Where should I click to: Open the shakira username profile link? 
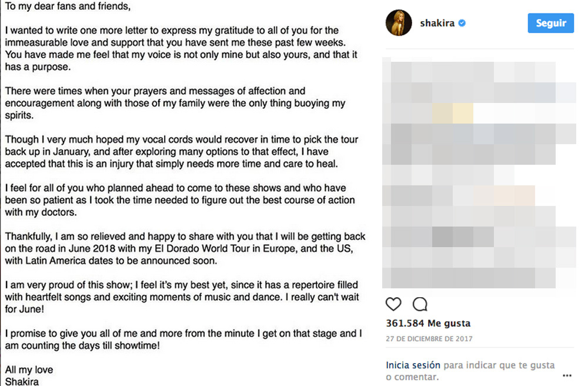point(438,24)
